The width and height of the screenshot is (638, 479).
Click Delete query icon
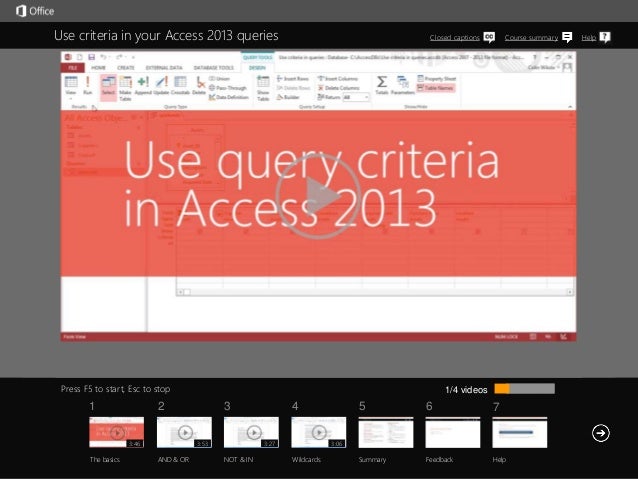click(x=199, y=86)
